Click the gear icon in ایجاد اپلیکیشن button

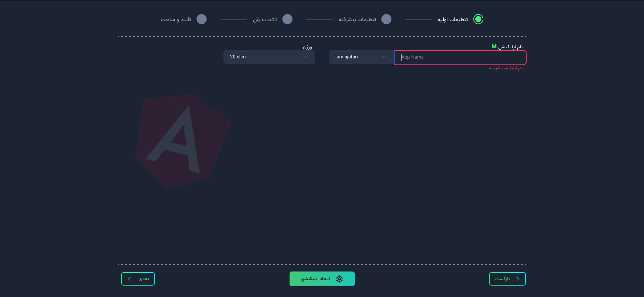coord(339,279)
